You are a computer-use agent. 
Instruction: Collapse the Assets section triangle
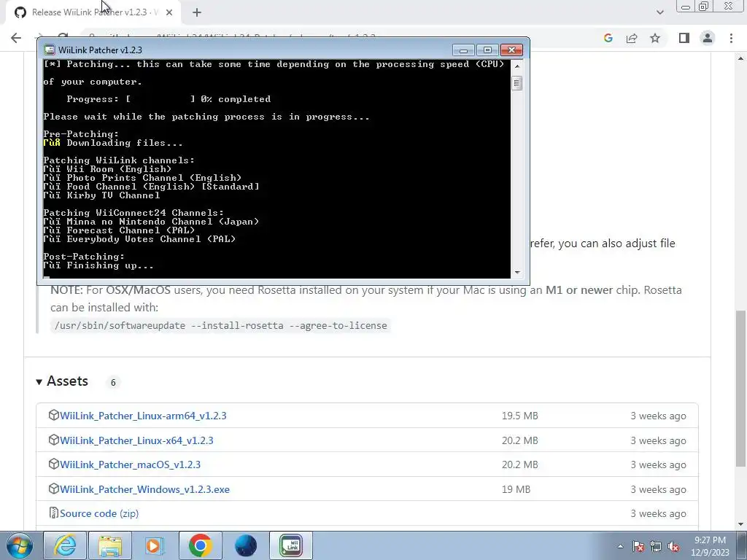(x=39, y=382)
